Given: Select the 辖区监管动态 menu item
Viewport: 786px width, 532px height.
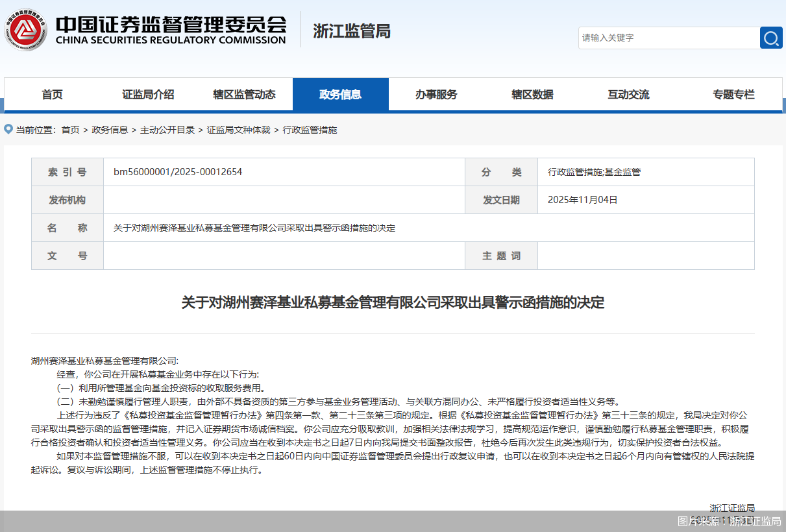Looking at the screenshot, I should pyautogui.click(x=244, y=94).
